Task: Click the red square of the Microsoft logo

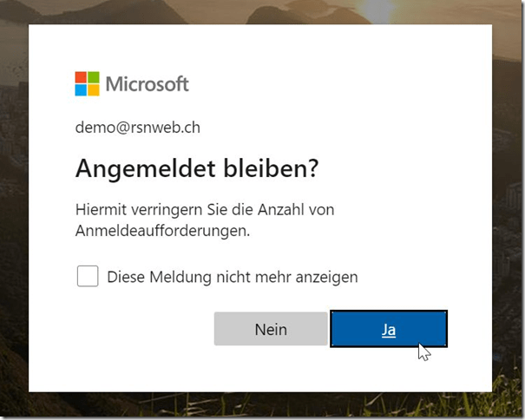Action: (82, 78)
